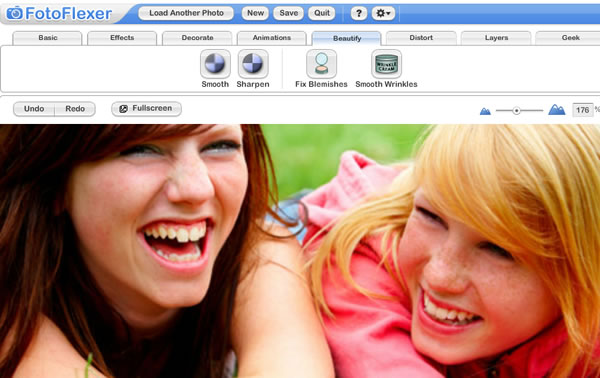Click the zoom slider handle

click(517, 111)
